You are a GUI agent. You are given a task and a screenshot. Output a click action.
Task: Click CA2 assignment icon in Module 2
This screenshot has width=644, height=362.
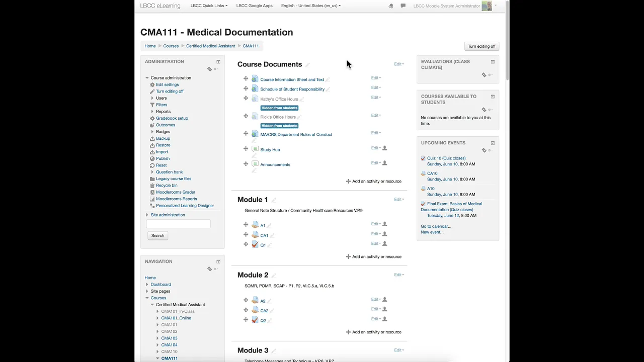click(255, 310)
